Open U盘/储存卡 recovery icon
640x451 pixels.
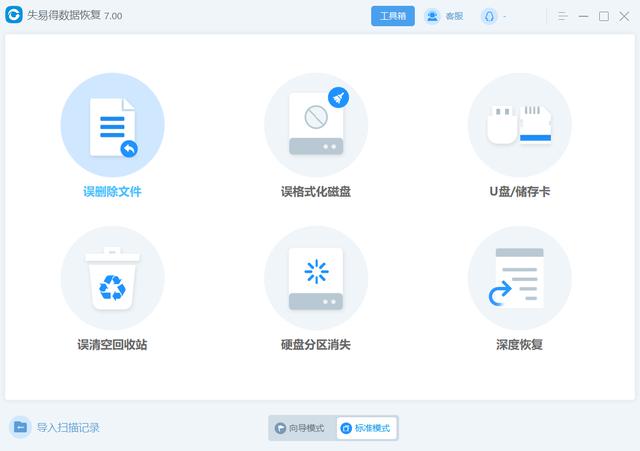[x=519, y=126]
